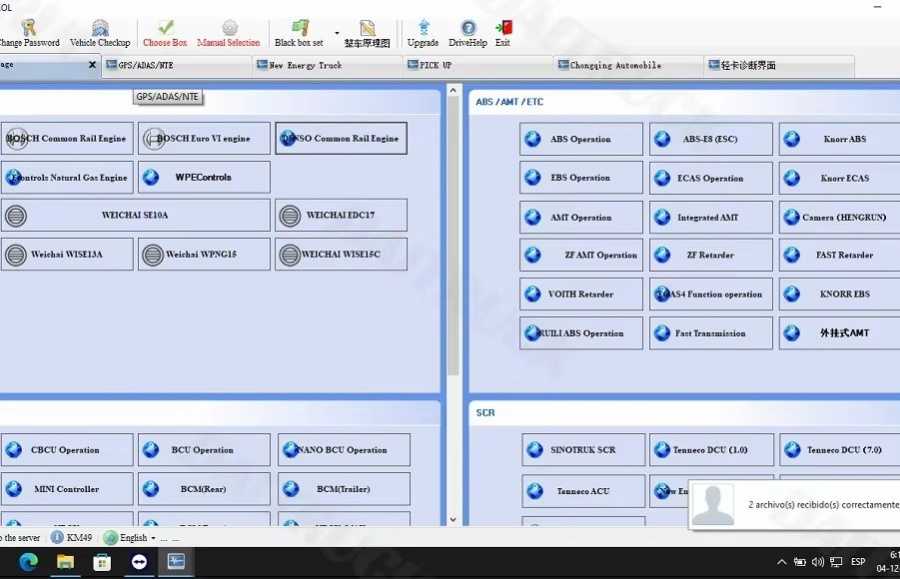Open BOSCH Common Rail Engine
The width and height of the screenshot is (900, 579).
pos(67,138)
